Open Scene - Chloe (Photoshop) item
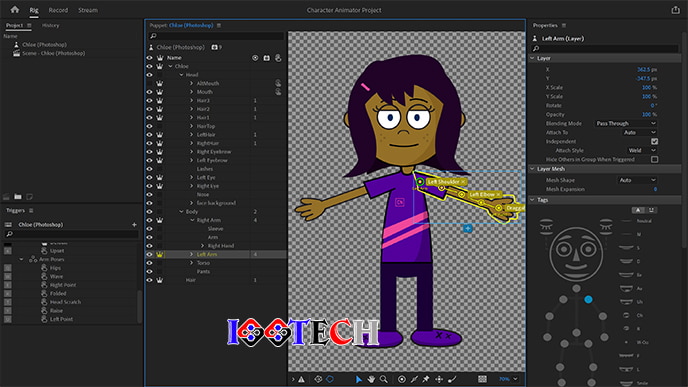The height and width of the screenshot is (387, 688). coord(54,53)
